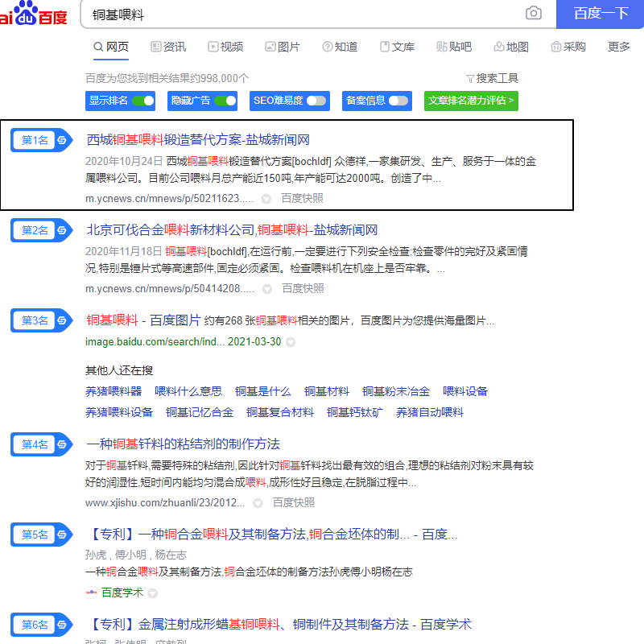Search related term 铜基记忆合金
The width and height of the screenshot is (644, 644).
click(x=200, y=412)
